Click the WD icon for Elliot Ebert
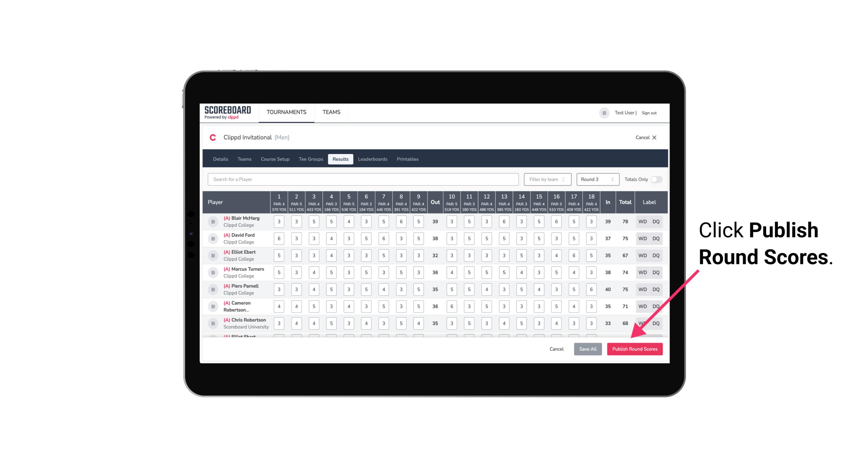The image size is (868, 467). click(642, 255)
